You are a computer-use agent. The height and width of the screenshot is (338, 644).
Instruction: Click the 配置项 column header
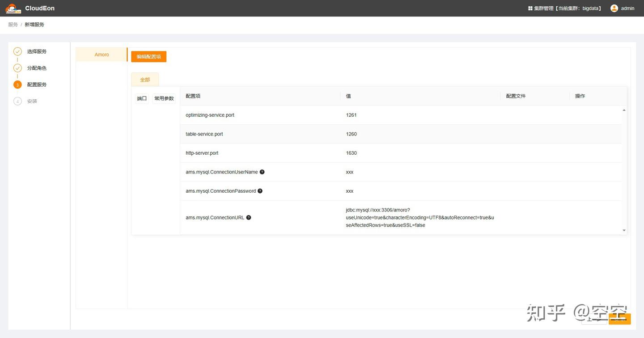[193, 96]
